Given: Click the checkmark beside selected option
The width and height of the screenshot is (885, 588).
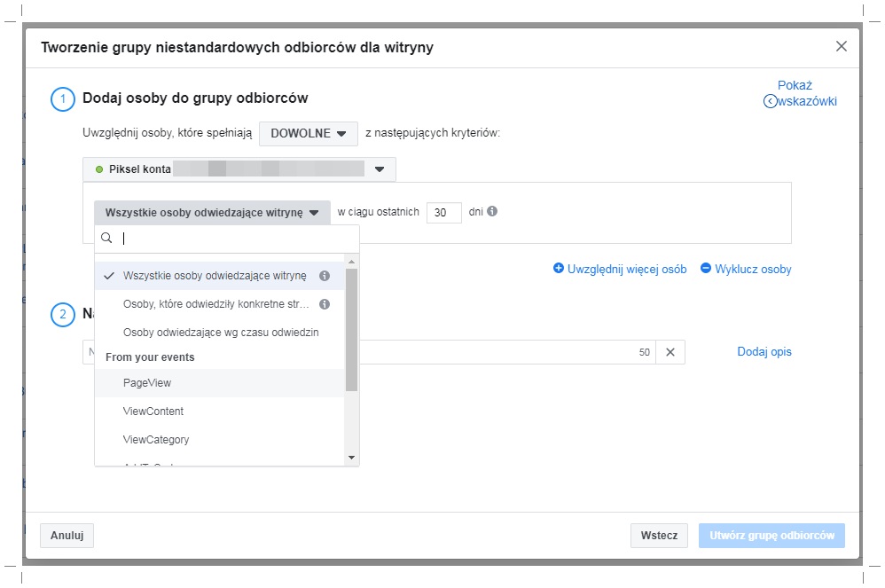Looking at the screenshot, I should 109,276.
